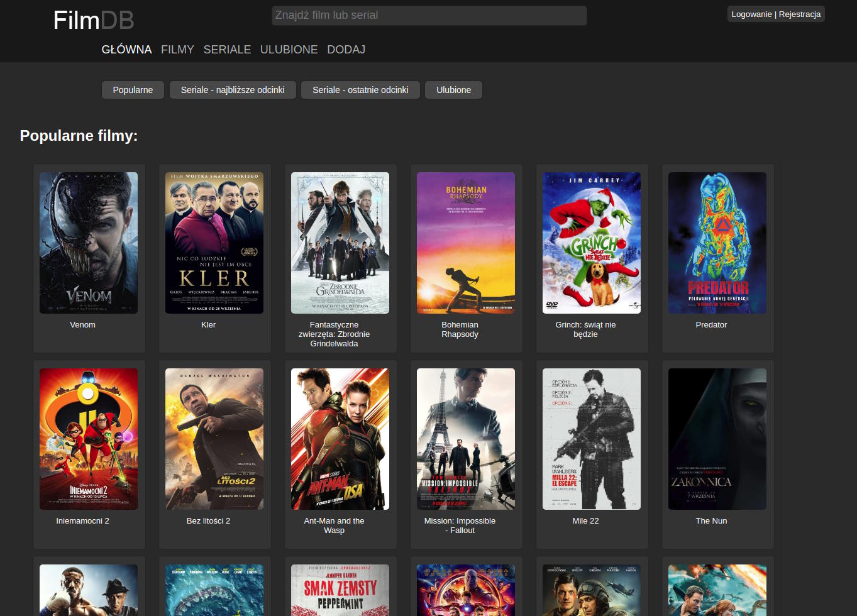Image resolution: width=857 pixels, height=616 pixels.
Task: Focus the 'Znajdź film lub serial' search field
Action: coord(429,16)
